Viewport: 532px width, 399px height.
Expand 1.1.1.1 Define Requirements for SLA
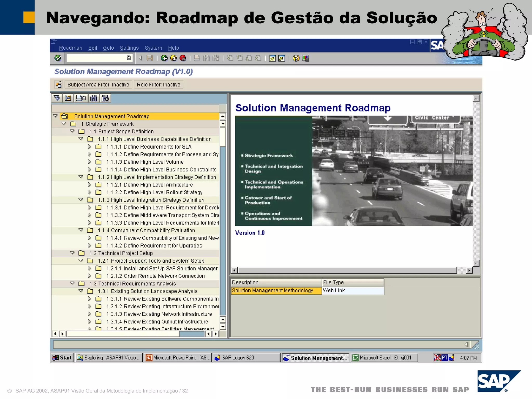(89, 147)
